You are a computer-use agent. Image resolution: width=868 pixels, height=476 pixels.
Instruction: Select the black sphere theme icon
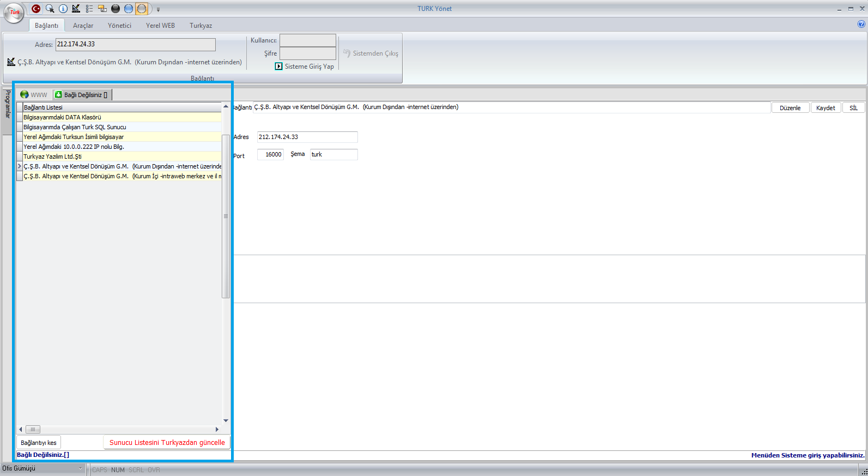pyautogui.click(x=115, y=9)
